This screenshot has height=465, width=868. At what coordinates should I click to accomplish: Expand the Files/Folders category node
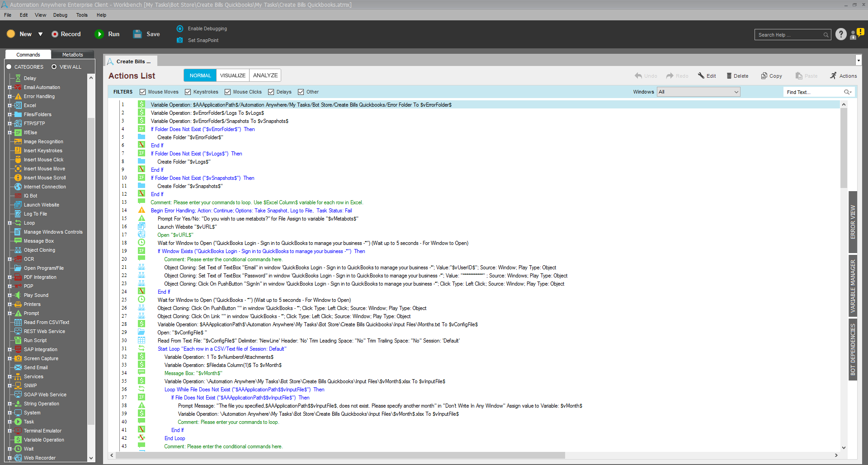pos(9,115)
